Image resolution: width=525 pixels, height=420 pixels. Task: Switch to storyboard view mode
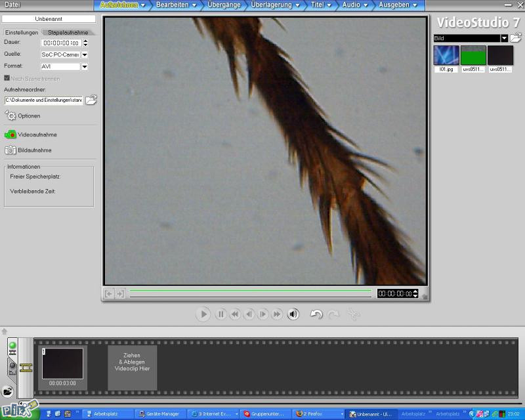[12, 348]
